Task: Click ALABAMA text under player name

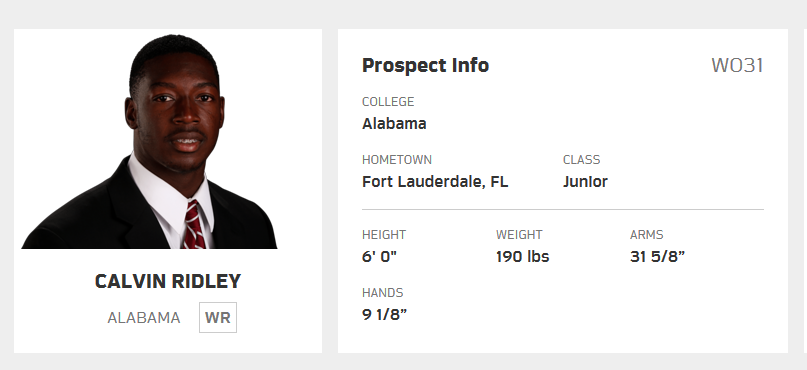Action: point(144,318)
